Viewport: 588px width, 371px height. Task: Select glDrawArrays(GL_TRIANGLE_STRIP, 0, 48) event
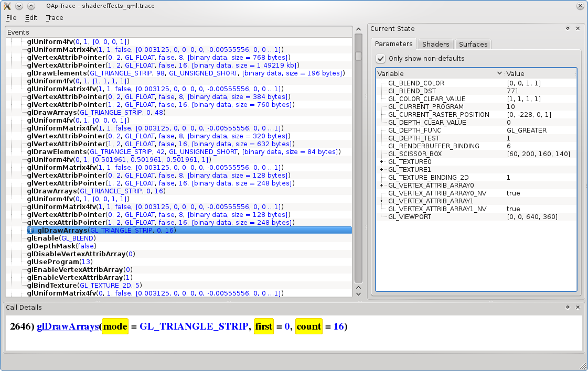tap(96, 113)
